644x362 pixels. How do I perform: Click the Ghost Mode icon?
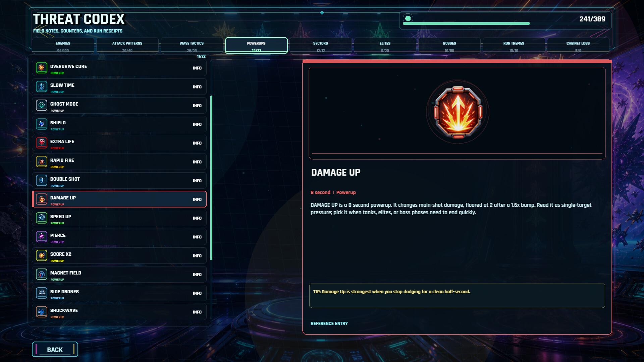(41, 105)
